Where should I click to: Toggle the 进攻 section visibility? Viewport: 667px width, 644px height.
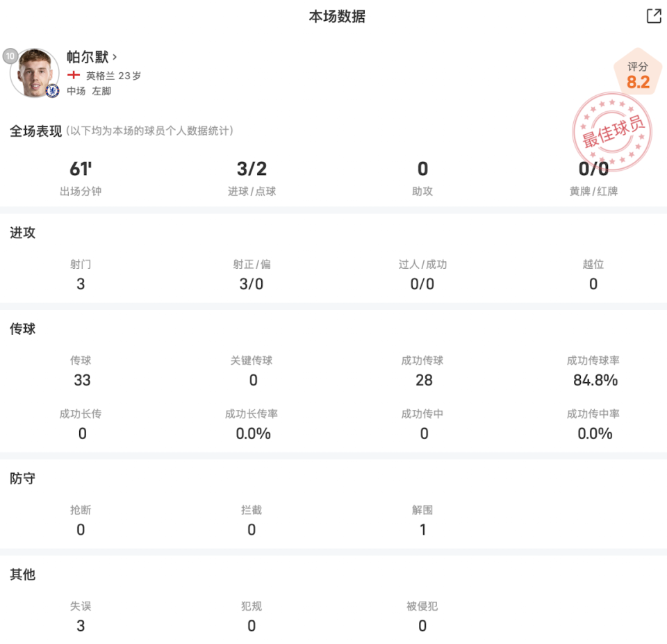pos(23,233)
